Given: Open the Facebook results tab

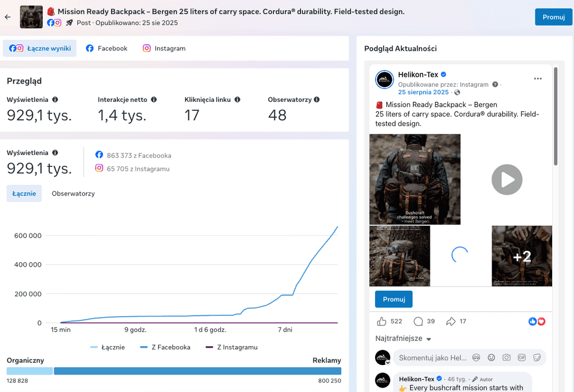Looking at the screenshot, I should (107, 48).
